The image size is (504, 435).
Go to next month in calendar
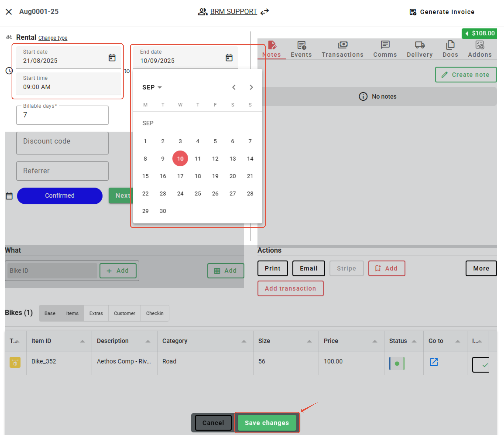tap(251, 87)
